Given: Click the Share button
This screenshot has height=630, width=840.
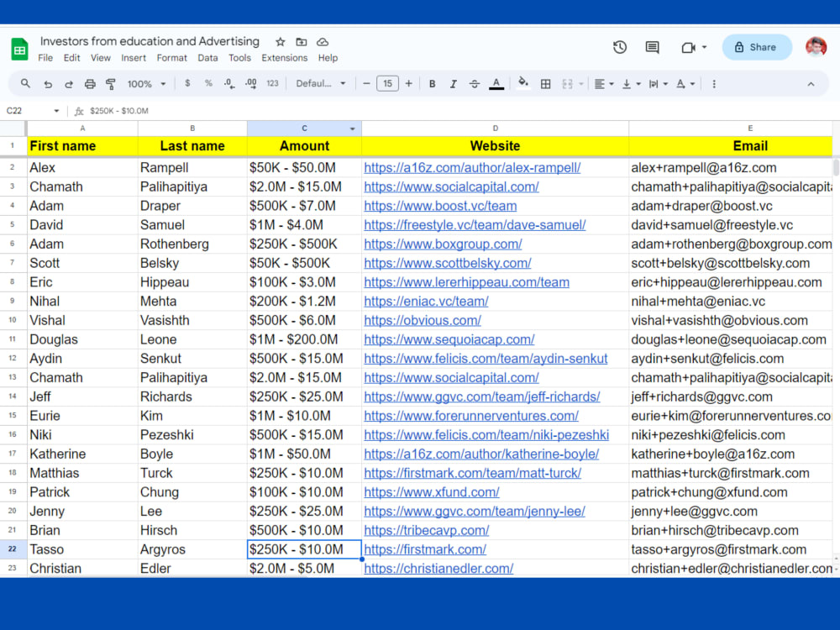Looking at the screenshot, I should [757, 47].
